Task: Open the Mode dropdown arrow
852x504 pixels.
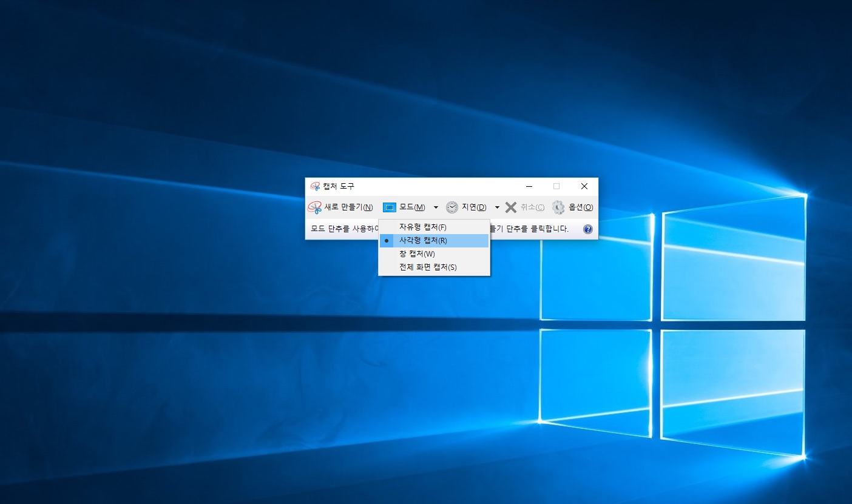Action: pyautogui.click(x=435, y=207)
